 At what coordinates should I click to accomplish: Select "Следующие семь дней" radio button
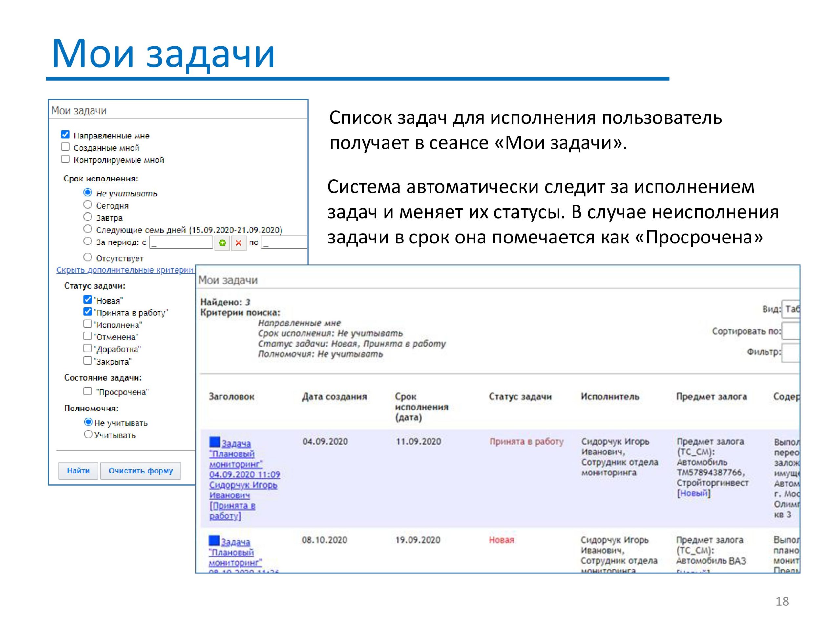coord(88,229)
